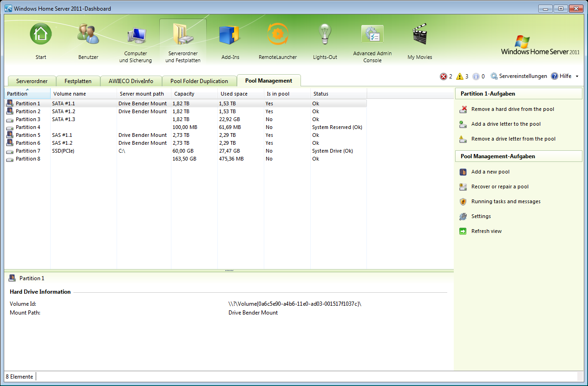Click the Servereinstellungen gear icon
588x386 pixels.
coord(494,76)
